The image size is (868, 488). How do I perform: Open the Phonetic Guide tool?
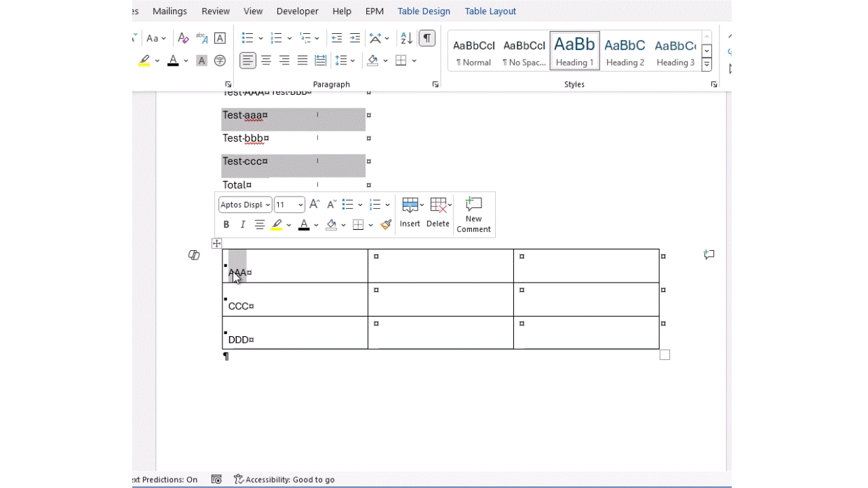coord(201,38)
